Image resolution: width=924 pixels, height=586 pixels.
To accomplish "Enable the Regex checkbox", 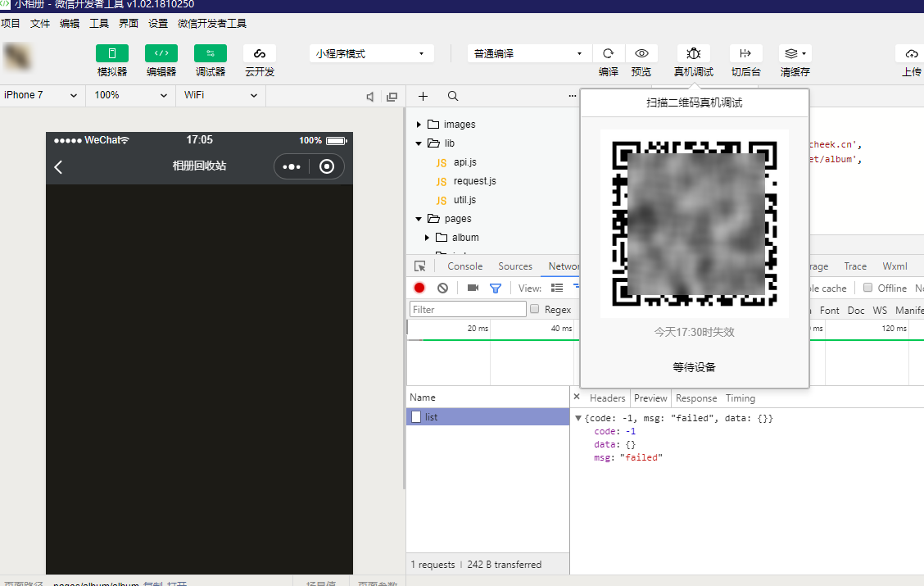I will pos(535,309).
